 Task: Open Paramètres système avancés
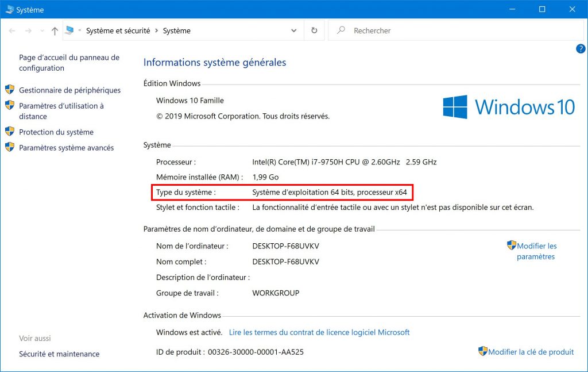66,148
